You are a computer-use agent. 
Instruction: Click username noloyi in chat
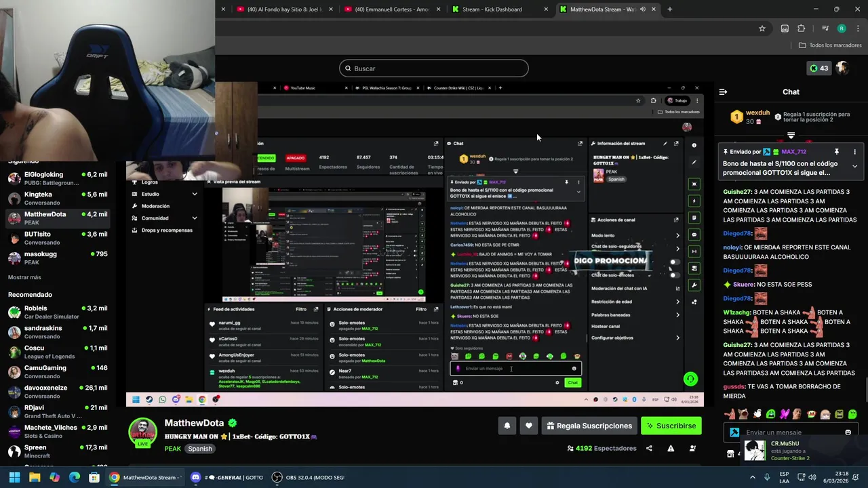coord(732,247)
